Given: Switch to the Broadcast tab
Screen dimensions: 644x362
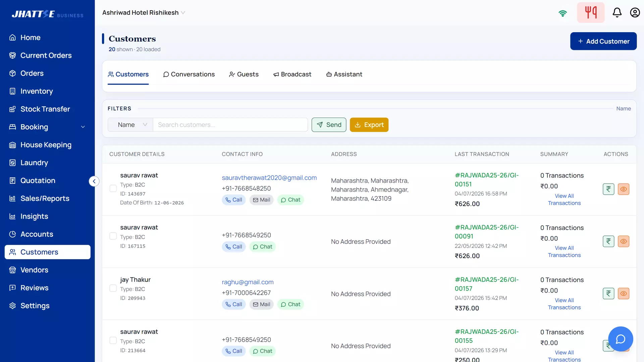Looking at the screenshot, I should click(x=292, y=74).
